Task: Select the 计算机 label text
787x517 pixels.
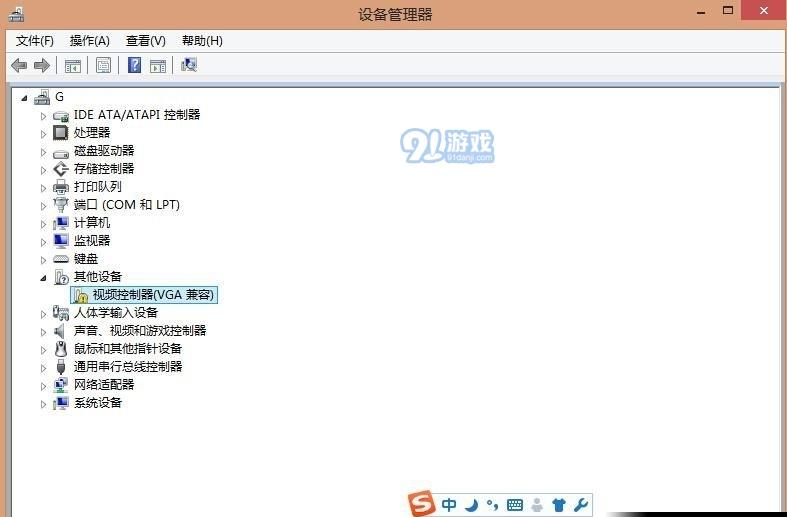Action: 92,223
